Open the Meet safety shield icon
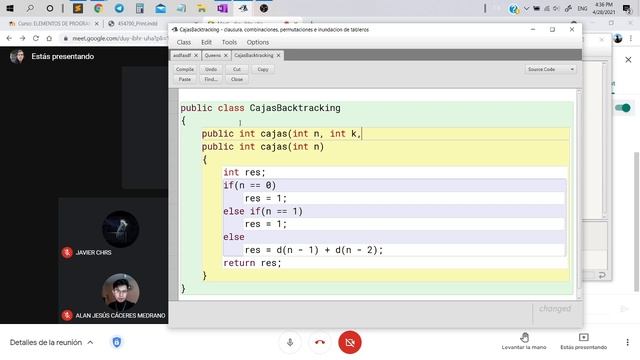Viewport: 640px width, 360px height. click(x=117, y=342)
